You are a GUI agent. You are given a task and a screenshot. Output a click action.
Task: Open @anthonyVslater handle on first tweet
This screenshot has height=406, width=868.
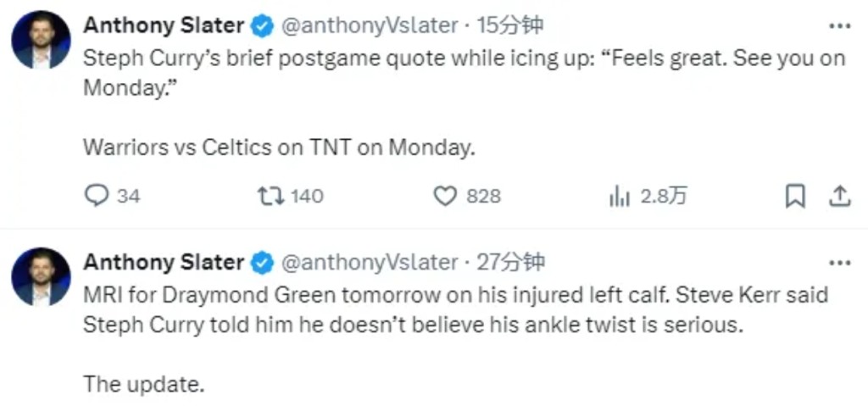(369, 26)
